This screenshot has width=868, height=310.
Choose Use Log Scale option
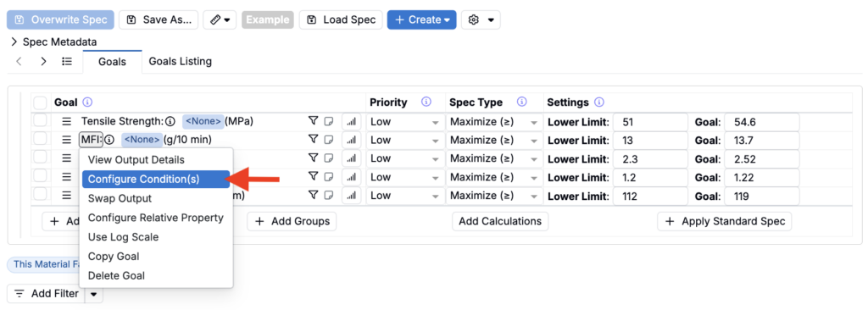[x=156, y=237]
